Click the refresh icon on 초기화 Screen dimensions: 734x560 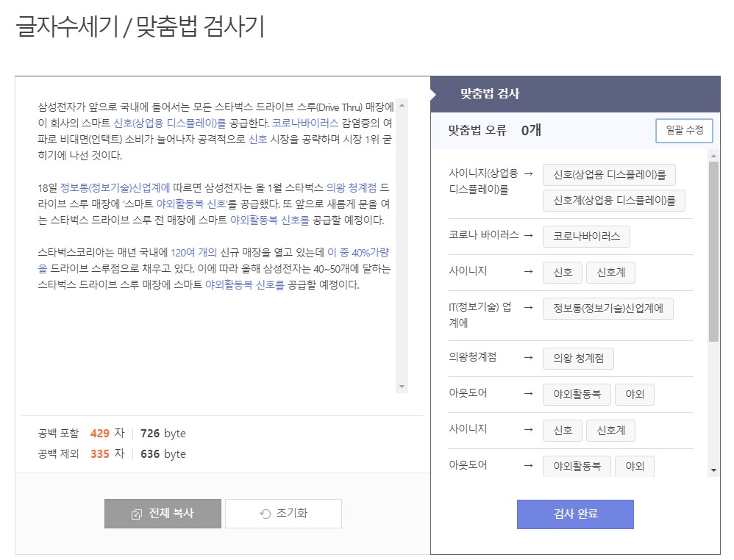266,514
